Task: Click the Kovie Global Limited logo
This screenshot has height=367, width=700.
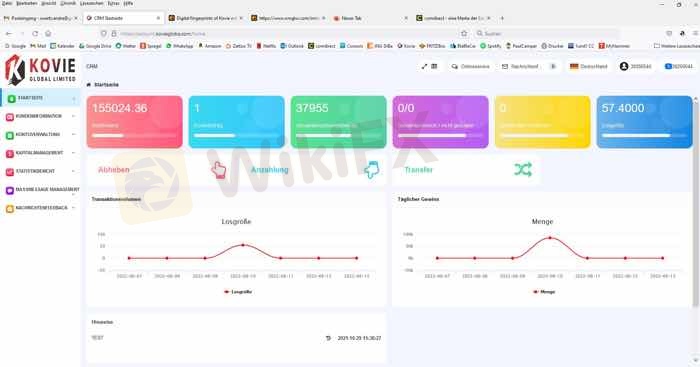Action: (x=40, y=70)
